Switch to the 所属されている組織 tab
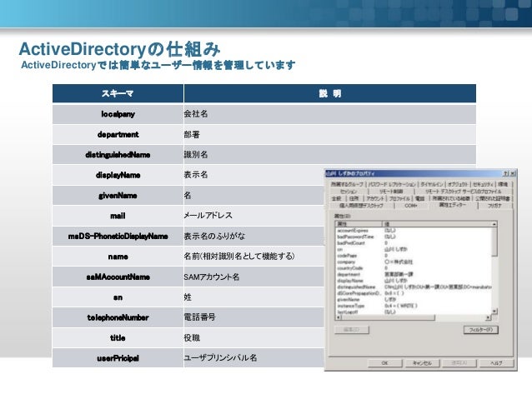 451,198
